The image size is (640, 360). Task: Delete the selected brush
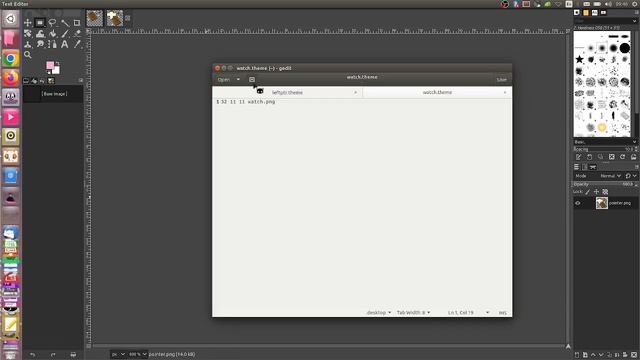pos(611,157)
